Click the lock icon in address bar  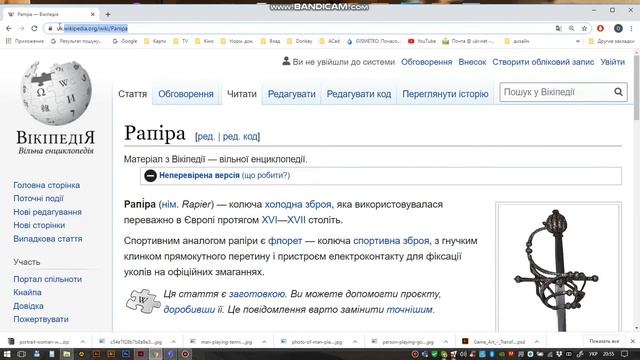[50, 28]
